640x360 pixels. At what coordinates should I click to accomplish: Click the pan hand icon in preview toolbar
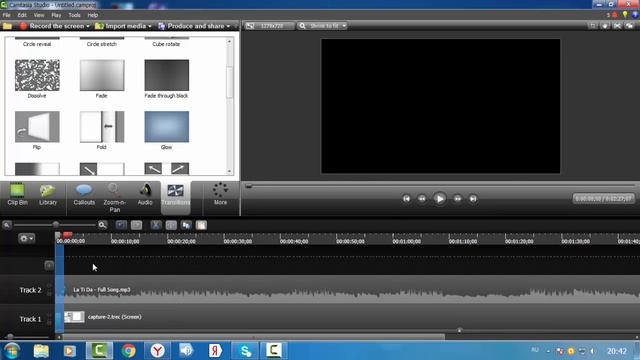pyautogui.click(x=605, y=26)
